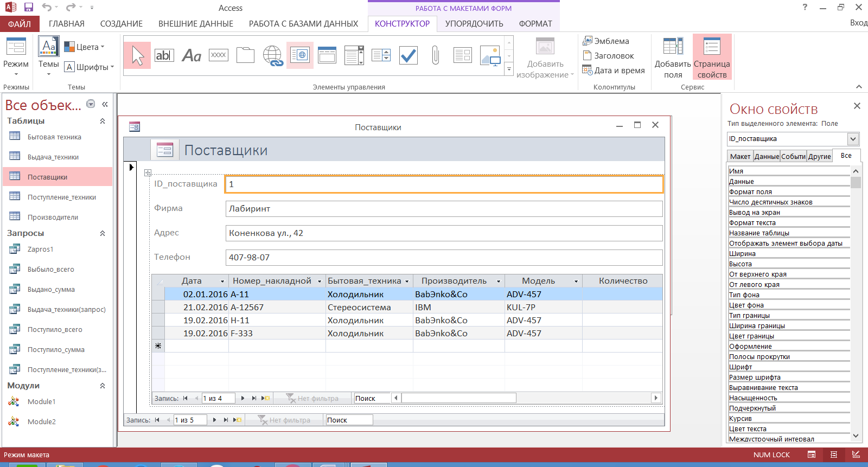Pick the Hyperlink control tool

point(273,55)
